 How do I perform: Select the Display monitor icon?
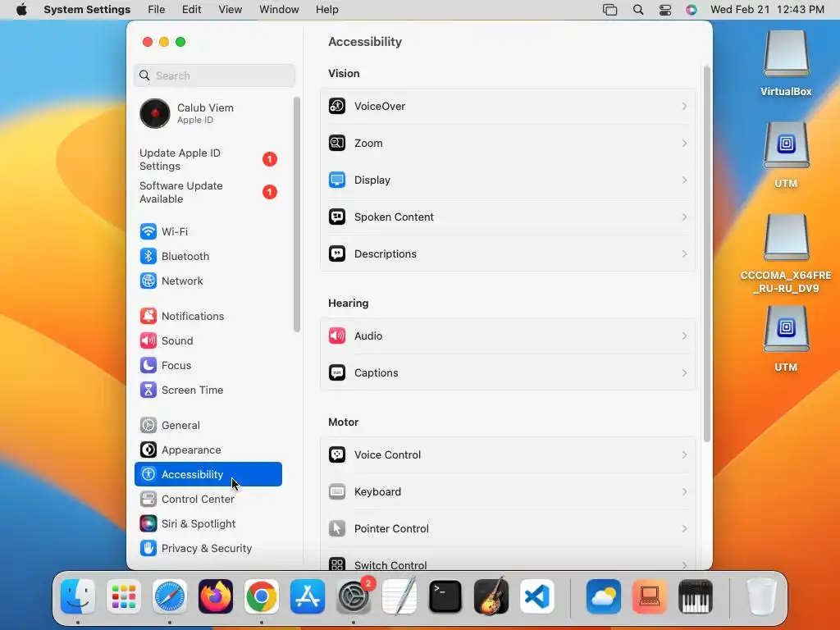pyautogui.click(x=337, y=180)
